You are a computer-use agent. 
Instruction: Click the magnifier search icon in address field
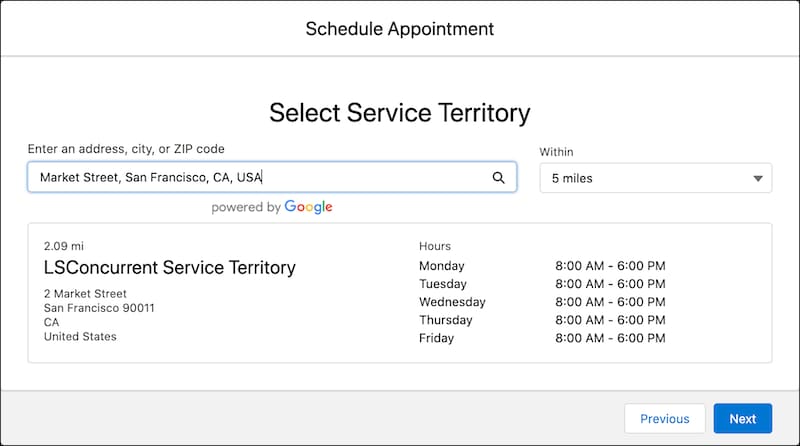pos(498,178)
